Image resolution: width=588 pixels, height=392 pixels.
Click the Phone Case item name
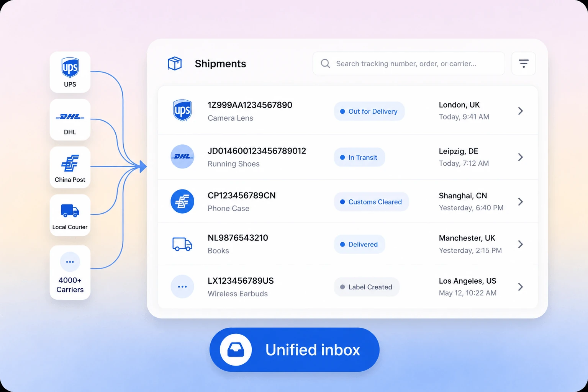pos(228,208)
